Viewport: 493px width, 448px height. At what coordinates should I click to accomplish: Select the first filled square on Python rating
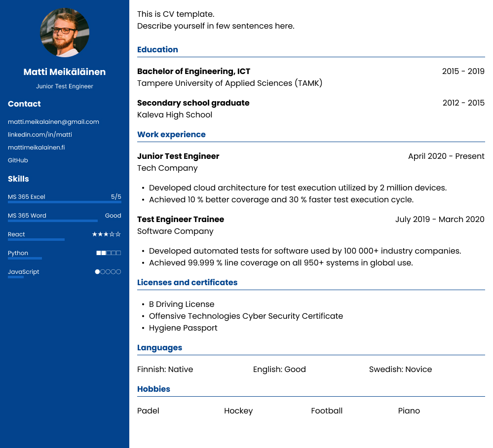pyautogui.click(x=99, y=253)
